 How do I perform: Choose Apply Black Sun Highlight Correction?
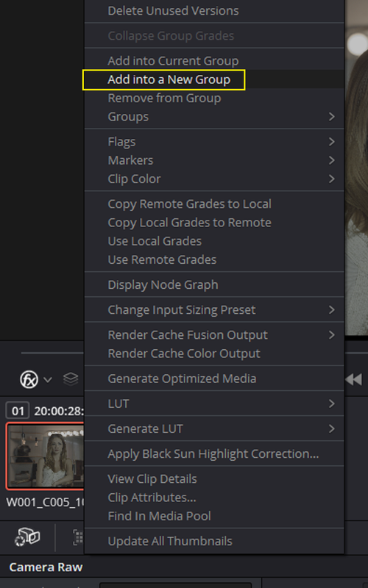pos(214,453)
